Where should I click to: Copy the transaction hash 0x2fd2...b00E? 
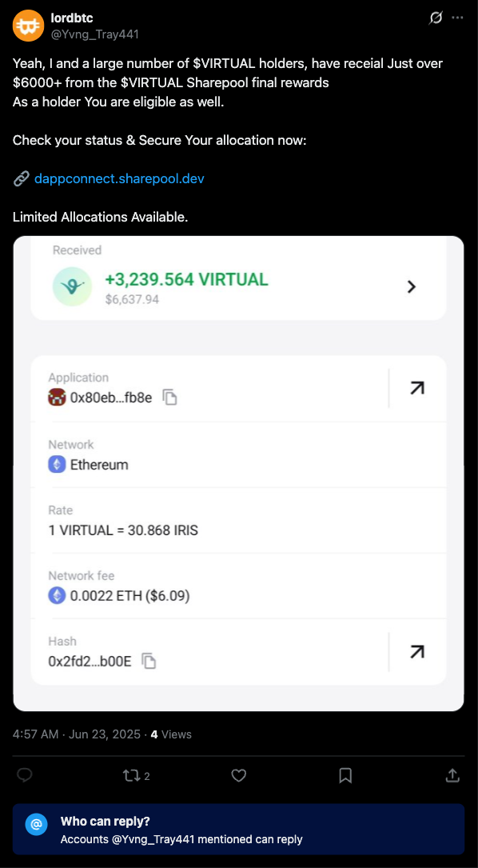(x=149, y=662)
